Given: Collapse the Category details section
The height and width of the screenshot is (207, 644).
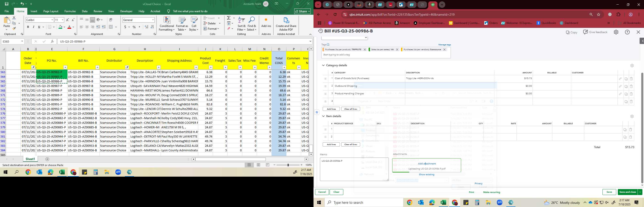Looking at the screenshot, I should click(323, 65).
